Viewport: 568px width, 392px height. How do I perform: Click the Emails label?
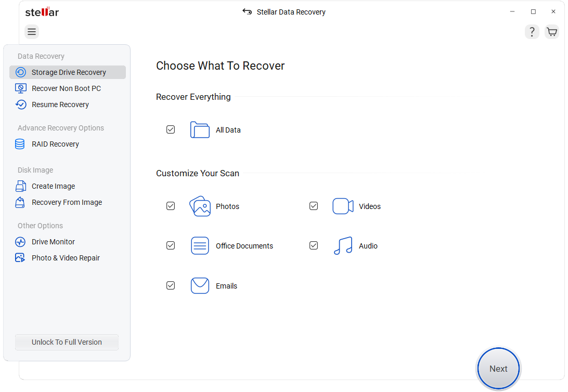click(x=226, y=286)
